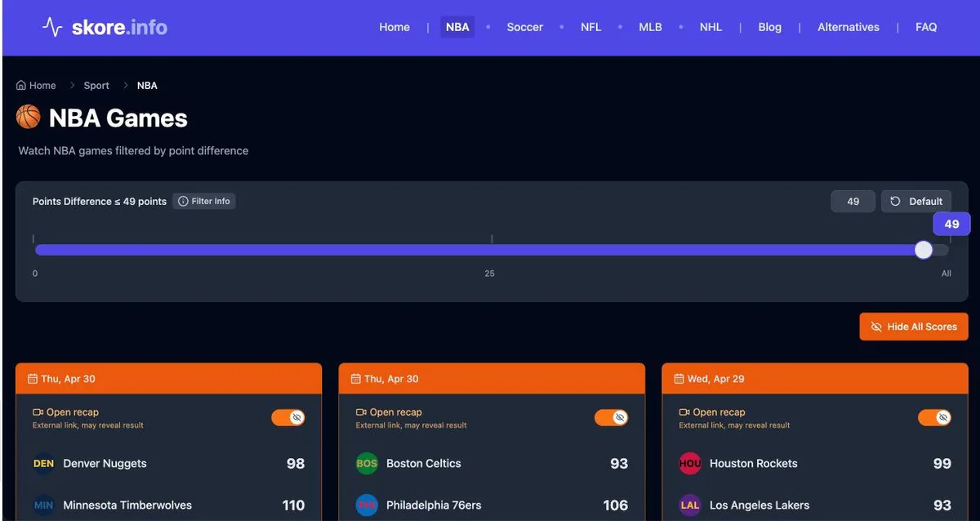The height and width of the screenshot is (521, 980).
Task: Toggle score visibility for Boston Celtics game
Action: [612, 417]
